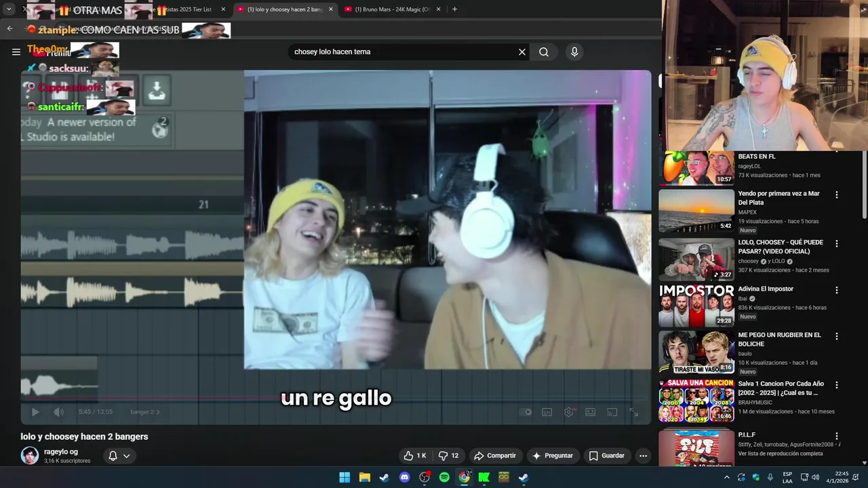Dislike the video (12 thumbs down)
Viewport: 868px width, 488px height.
[x=448, y=455]
